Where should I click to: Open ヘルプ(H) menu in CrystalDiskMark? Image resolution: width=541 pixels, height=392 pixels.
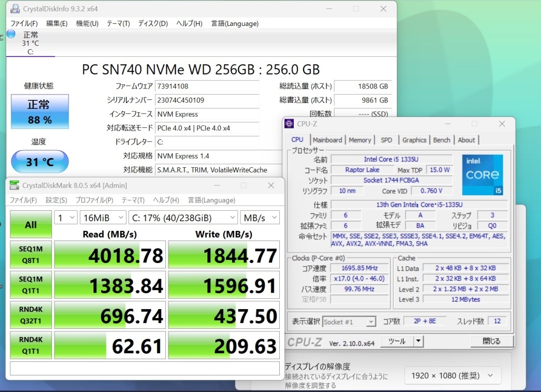coord(166,200)
